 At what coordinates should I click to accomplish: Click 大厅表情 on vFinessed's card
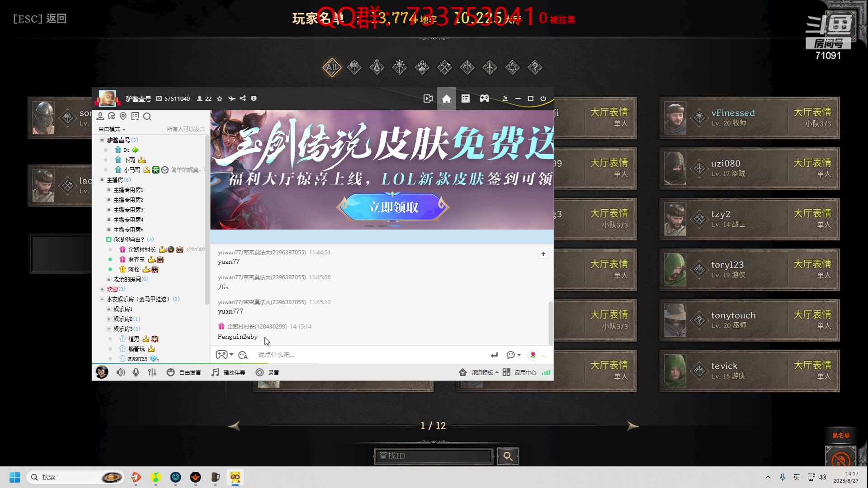tap(812, 112)
